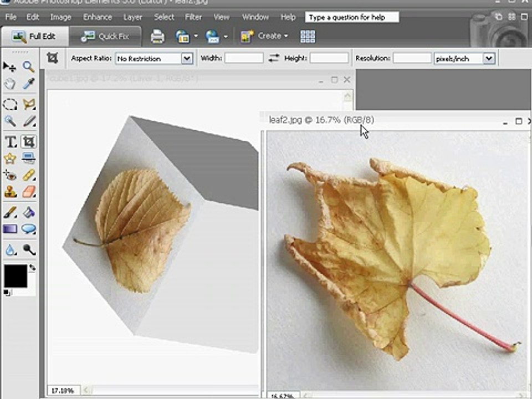Expand arrow next to globe photo icon
Screen dimensions: 532x399
click(x=196, y=36)
